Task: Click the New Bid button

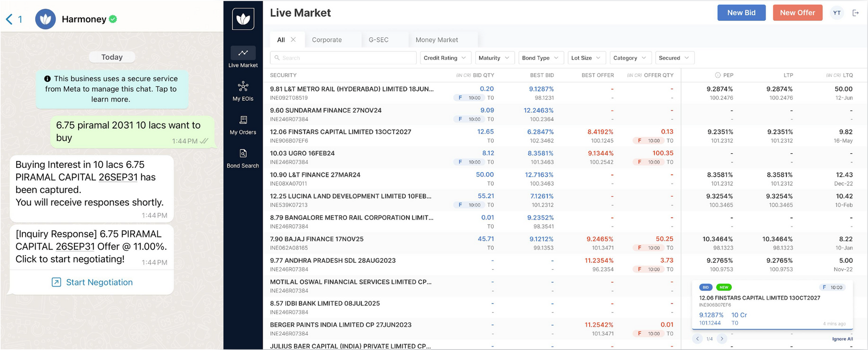Action: point(741,13)
